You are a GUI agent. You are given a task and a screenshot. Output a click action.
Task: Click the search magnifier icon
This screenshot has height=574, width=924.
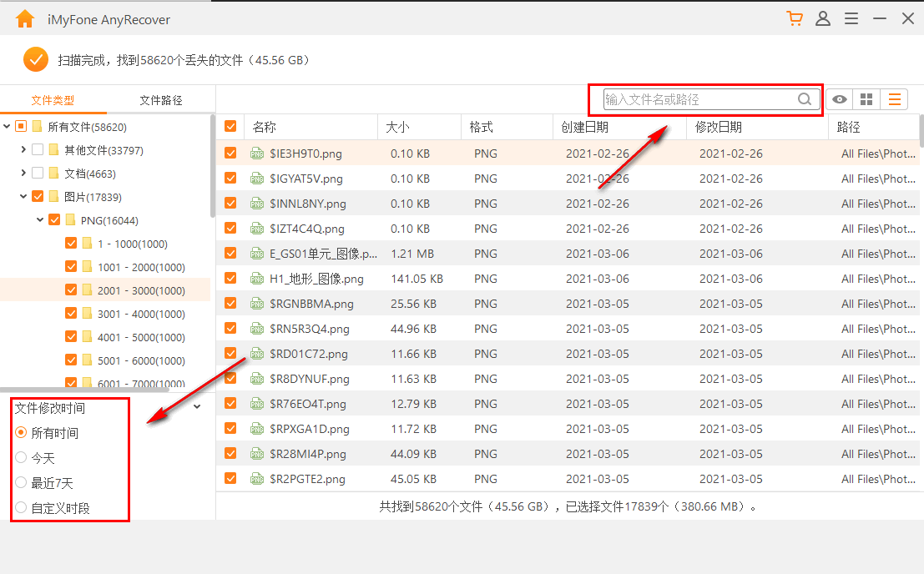(x=805, y=99)
